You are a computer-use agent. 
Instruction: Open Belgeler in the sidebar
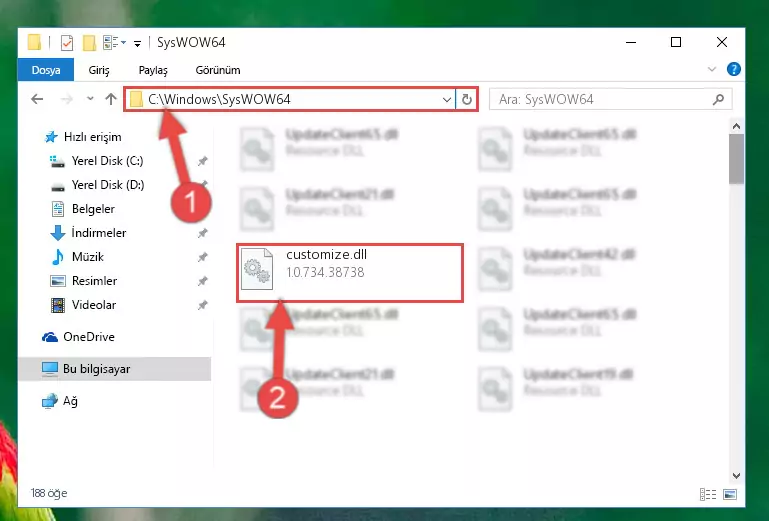[93, 209]
